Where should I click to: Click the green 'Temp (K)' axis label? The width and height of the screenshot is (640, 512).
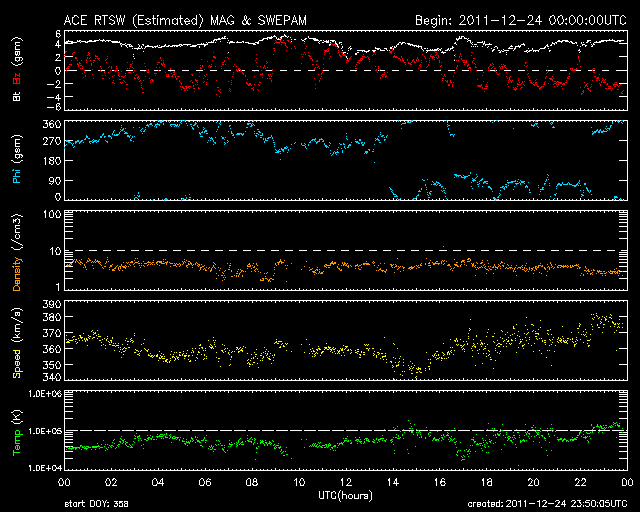pyautogui.click(x=17, y=433)
